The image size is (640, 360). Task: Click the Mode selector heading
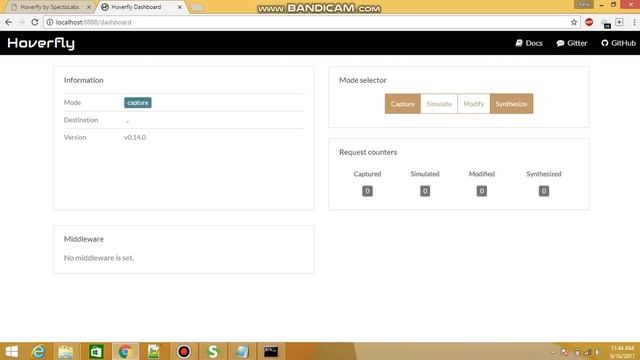coord(363,80)
